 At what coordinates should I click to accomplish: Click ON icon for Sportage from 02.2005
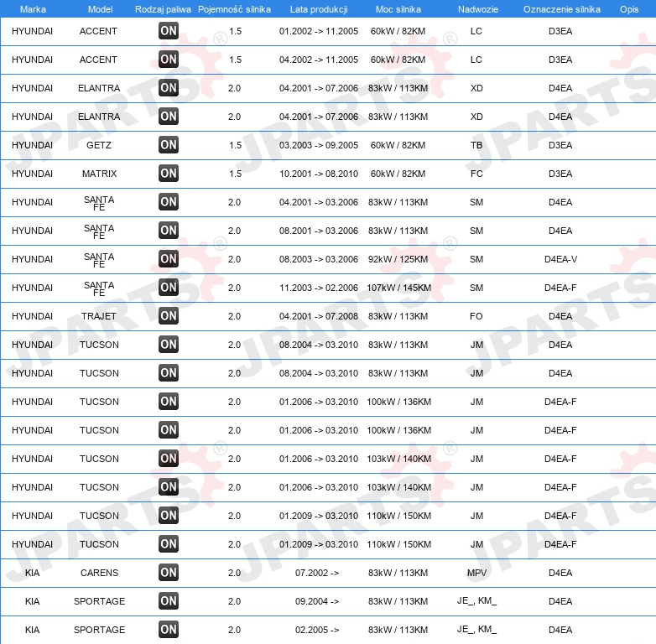[x=169, y=630]
